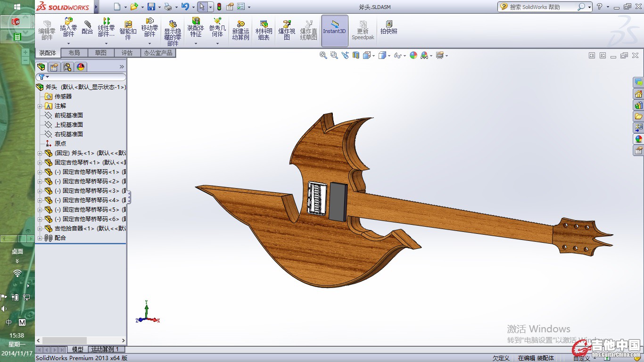Click 材料明细表 bill of materials tool
The width and height of the screenshot is (644, 362).
(264, 30)
